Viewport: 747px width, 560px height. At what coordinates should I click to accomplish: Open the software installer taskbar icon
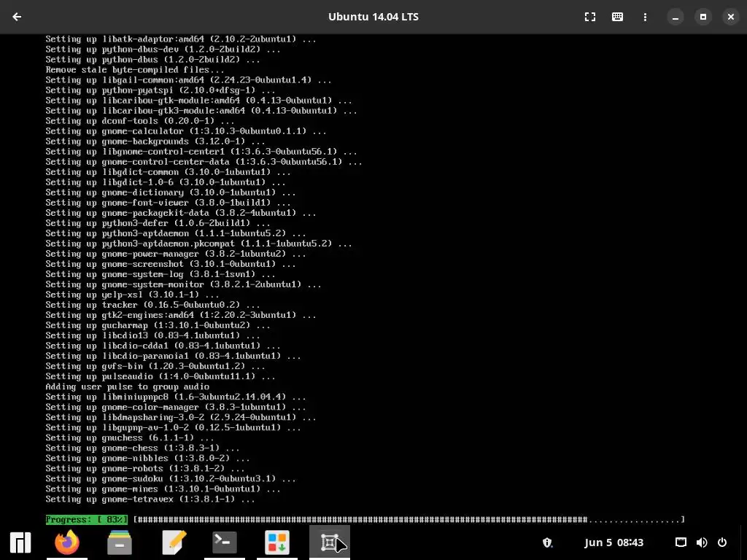pos(276,542)
